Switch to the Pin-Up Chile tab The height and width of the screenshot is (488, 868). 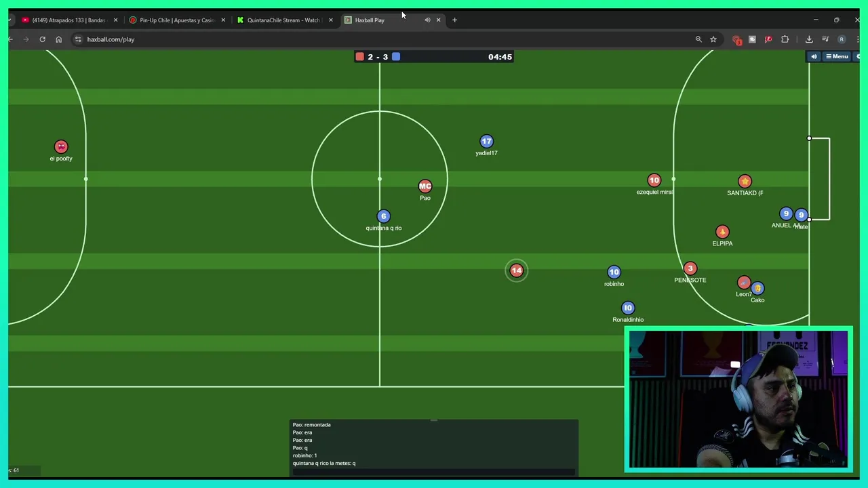(x=176, y=20)
